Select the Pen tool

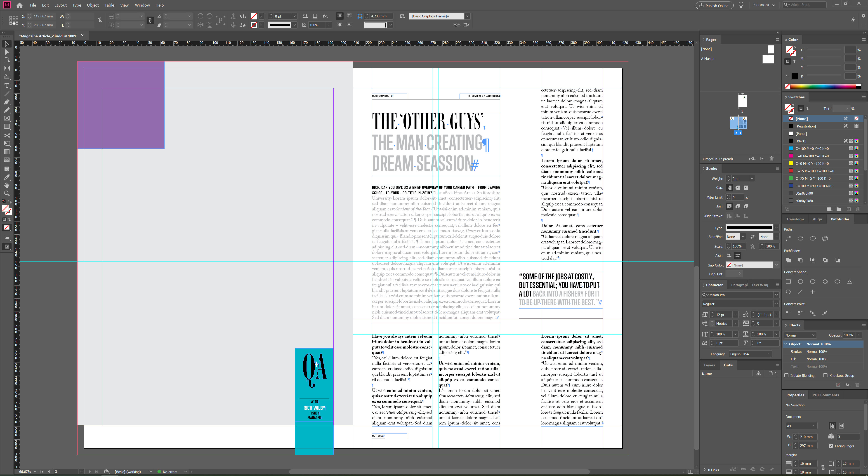(x=7, y=102)
